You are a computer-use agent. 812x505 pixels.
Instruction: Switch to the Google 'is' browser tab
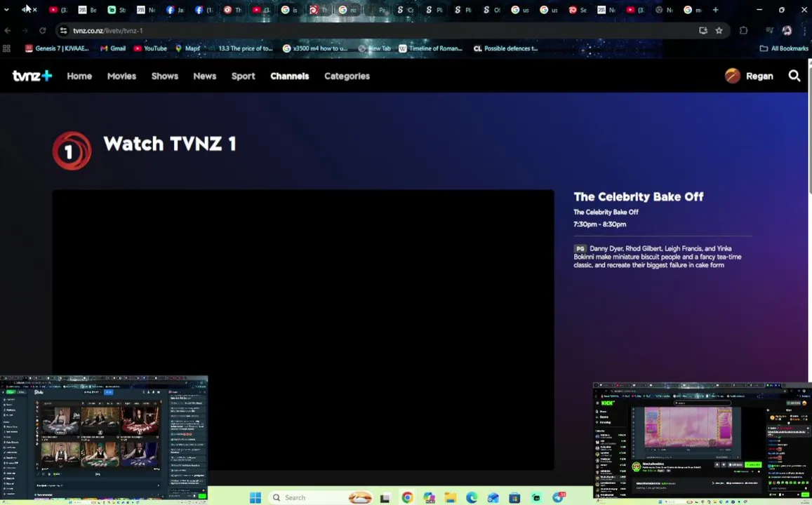coord(289,10)
